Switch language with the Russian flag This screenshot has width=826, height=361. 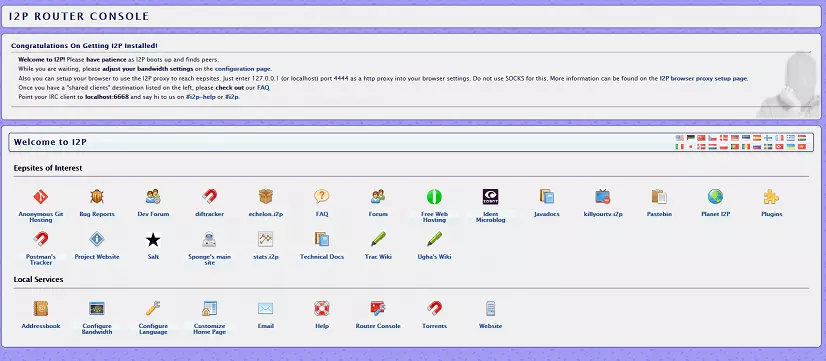[757, 147]
